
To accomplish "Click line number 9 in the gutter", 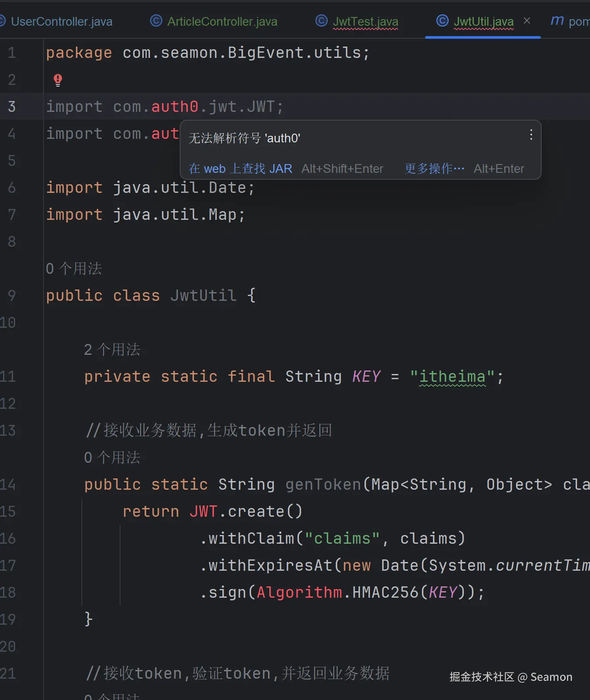I will [x=12, y=296].
